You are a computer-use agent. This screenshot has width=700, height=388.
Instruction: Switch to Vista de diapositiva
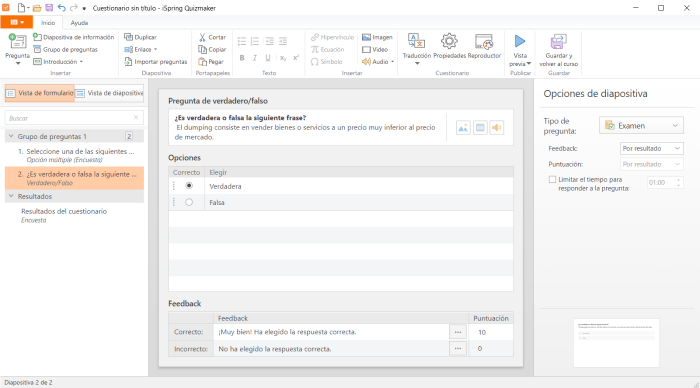click(109, 93)
